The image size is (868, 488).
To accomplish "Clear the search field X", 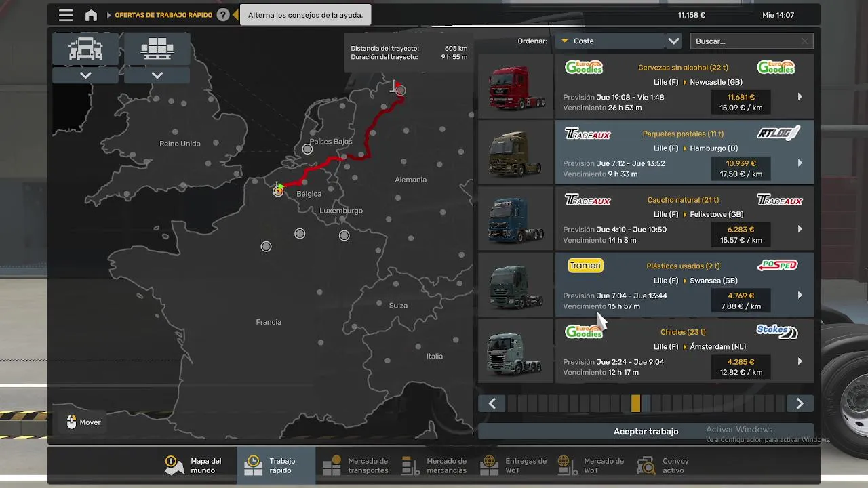I will (805, 41).
